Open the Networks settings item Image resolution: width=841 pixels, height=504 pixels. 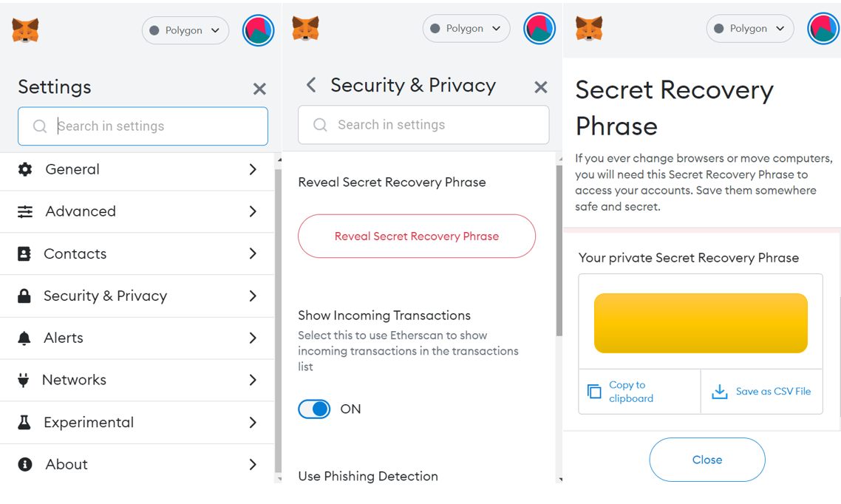click(x=137, y=380)
